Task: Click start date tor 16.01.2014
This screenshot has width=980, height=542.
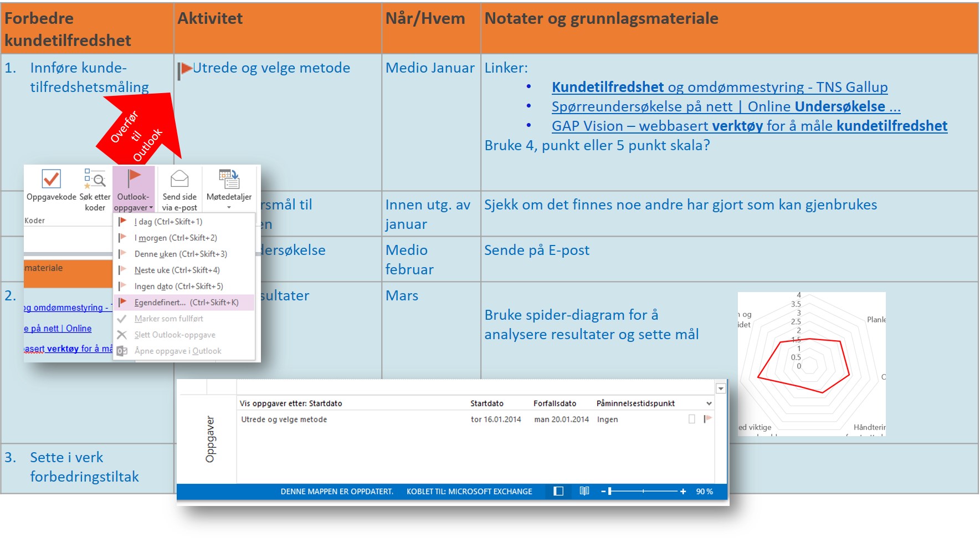Action: (x=496, y=420)
